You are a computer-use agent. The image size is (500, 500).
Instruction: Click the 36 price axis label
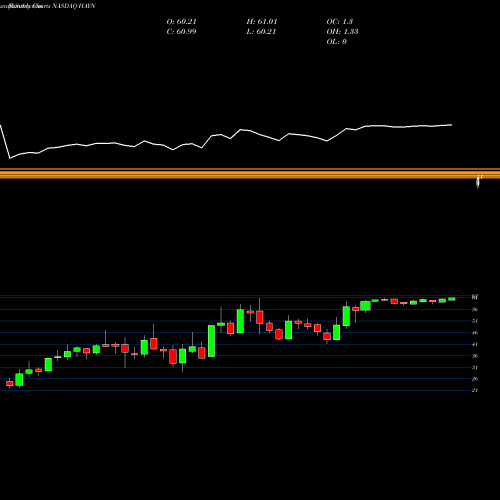coord(475,356)
